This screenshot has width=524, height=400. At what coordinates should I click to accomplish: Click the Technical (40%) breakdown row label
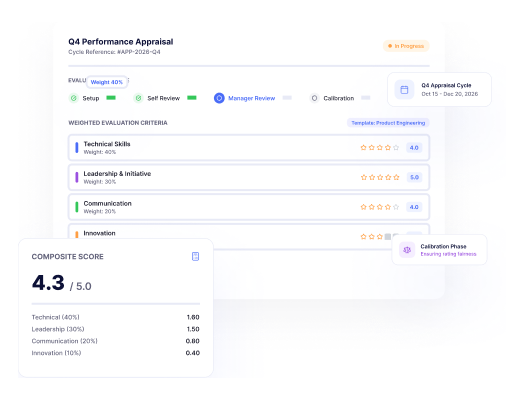(x=55, y=317)
